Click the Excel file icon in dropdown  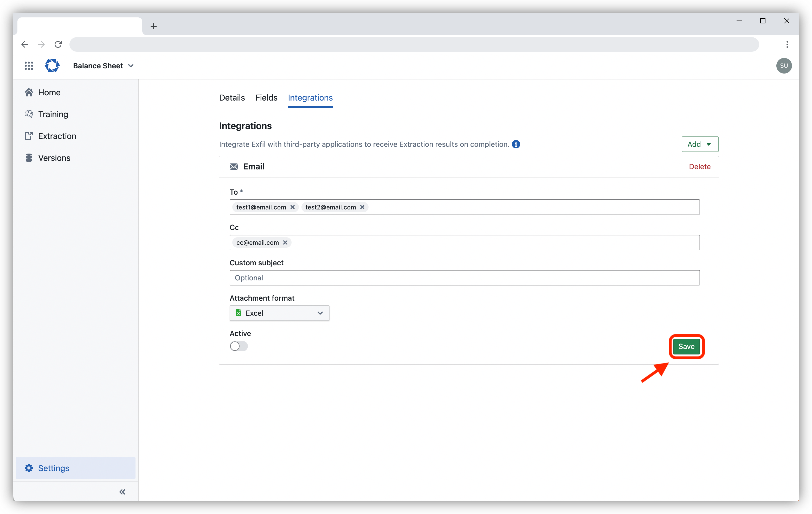point(239,313)
